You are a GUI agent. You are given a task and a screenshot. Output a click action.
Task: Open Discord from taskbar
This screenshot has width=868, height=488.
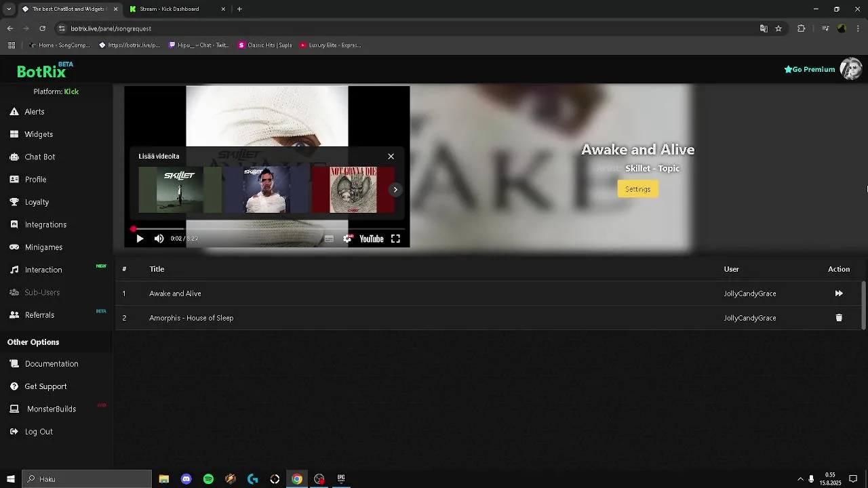pos(186,479)
